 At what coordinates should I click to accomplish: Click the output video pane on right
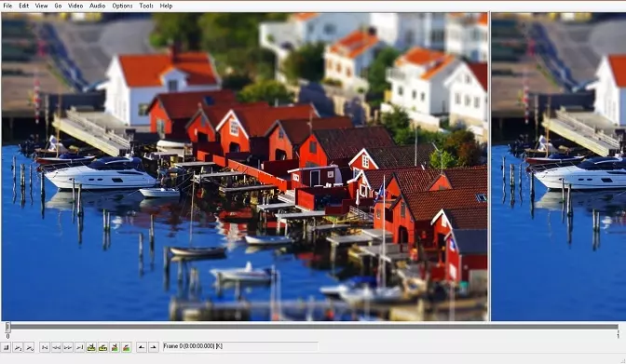click(559, 167)
